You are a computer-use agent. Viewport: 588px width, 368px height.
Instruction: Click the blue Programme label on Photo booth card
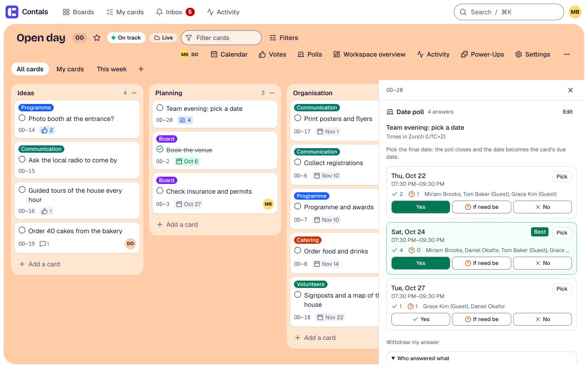point(36,108)
